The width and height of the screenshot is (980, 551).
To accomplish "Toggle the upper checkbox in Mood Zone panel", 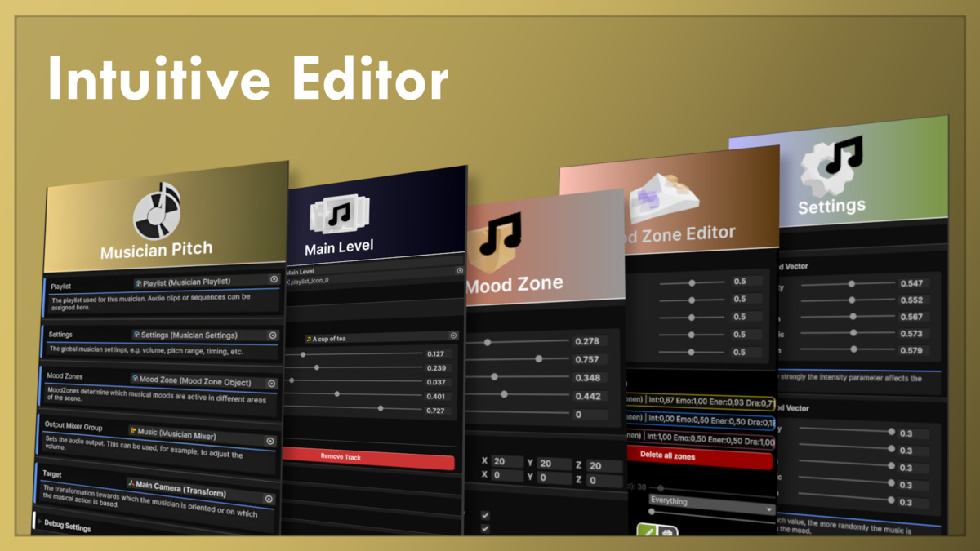I will [x=486, y=515].
